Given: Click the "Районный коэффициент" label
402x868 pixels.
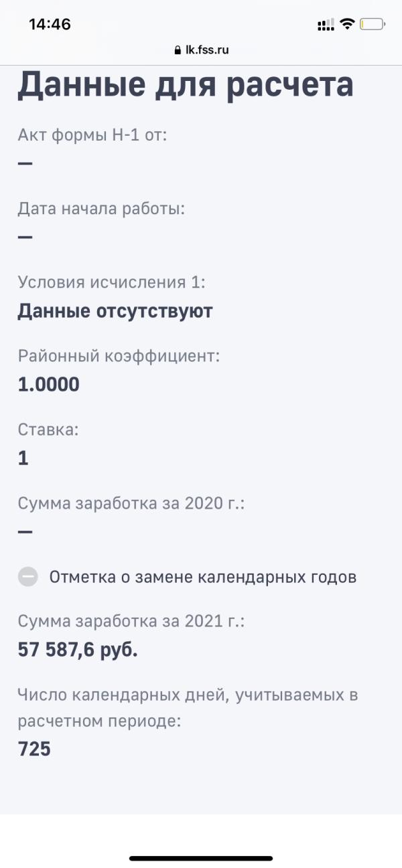Looking at the screenshot, I should [119, 356].
